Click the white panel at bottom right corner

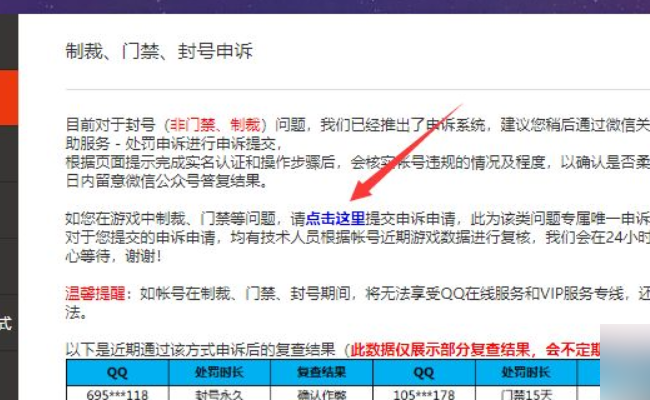point(625,365)
